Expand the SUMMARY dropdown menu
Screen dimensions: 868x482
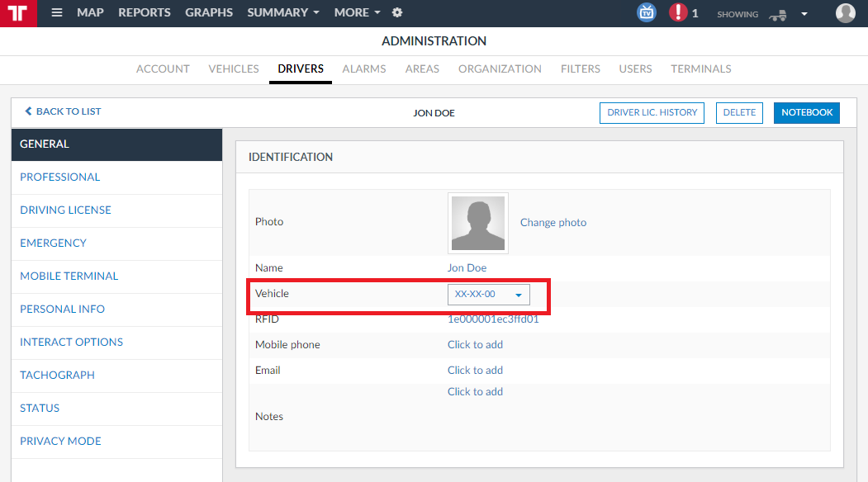[283, 12]
